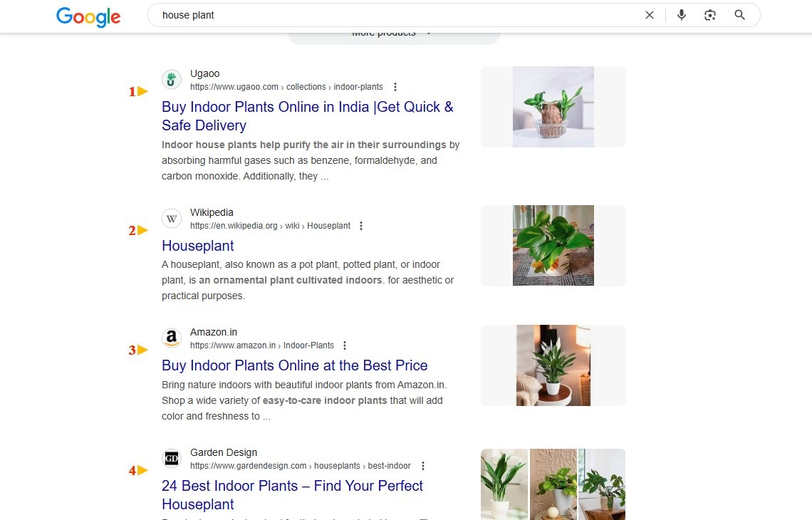Open the three-dot menu beside Wikipedia result

361,226
